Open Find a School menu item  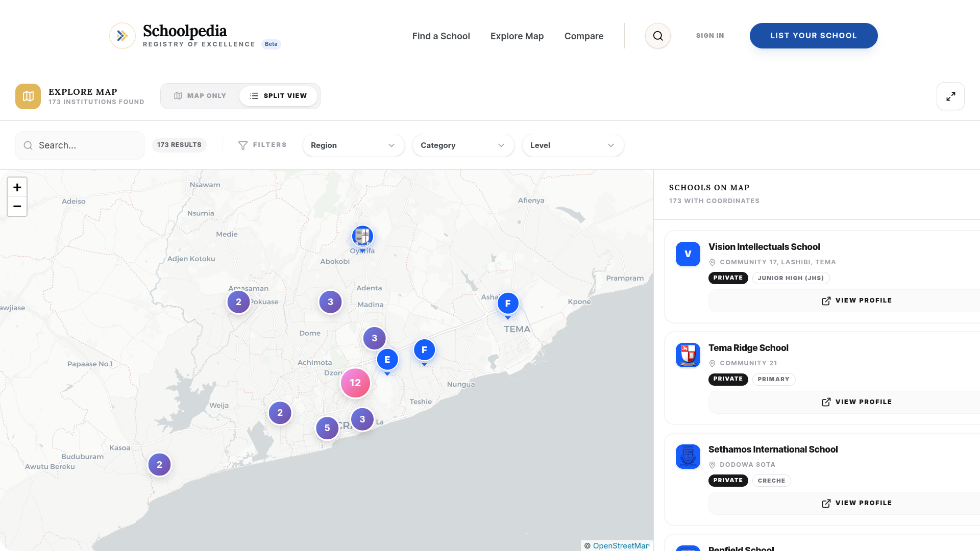441,36
